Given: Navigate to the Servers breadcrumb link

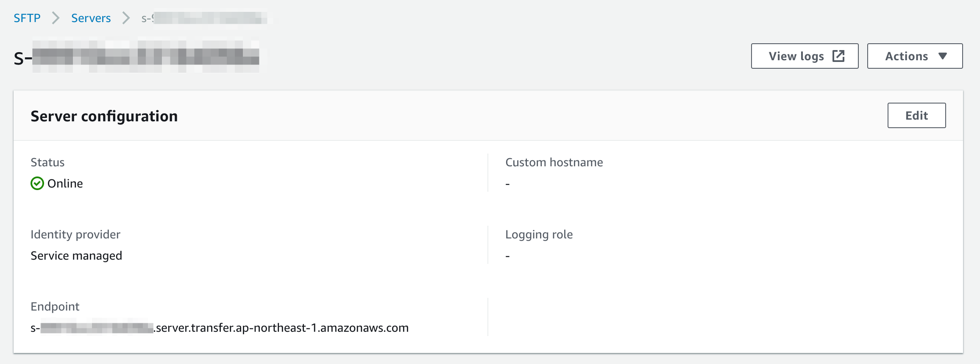Looking at the screenshot, I should pos(91,18).
